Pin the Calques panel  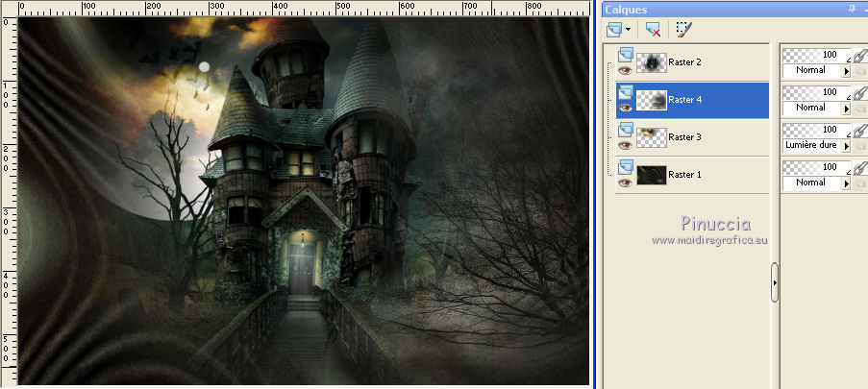(x=852, y=9)
